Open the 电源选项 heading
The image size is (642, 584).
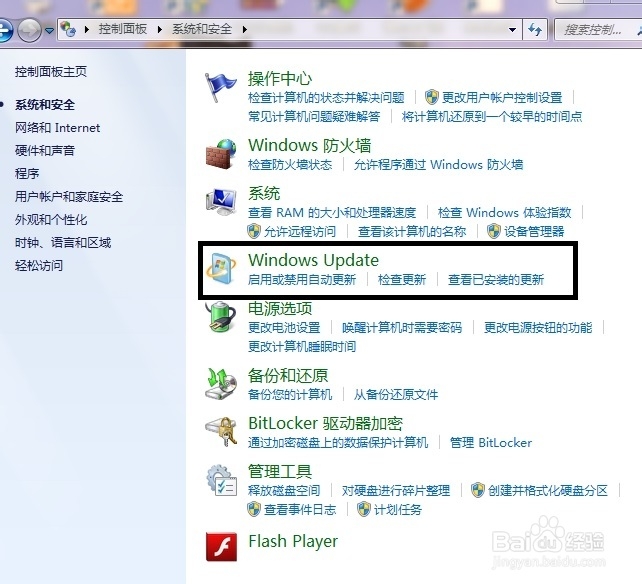pos(280,308)
